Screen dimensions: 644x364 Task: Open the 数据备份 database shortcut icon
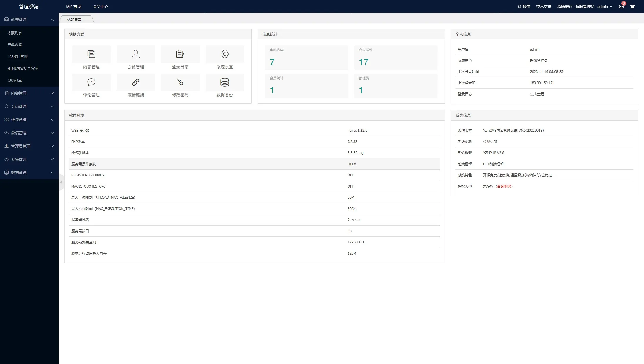click(x=225, y=82)
